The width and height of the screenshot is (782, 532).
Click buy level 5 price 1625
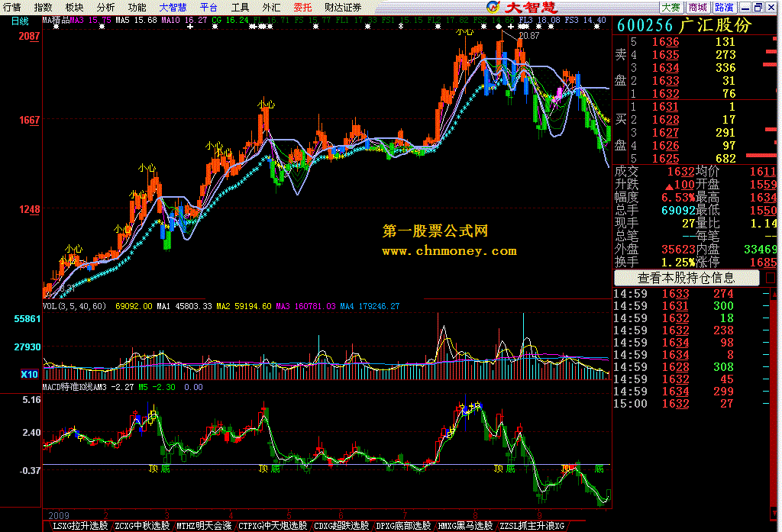(x=666, y=159)
